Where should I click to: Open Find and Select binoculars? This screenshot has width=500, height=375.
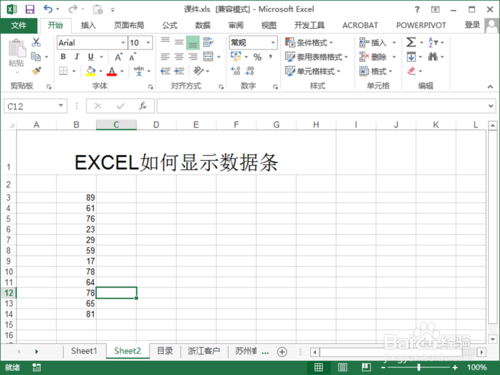pos(433,57)
